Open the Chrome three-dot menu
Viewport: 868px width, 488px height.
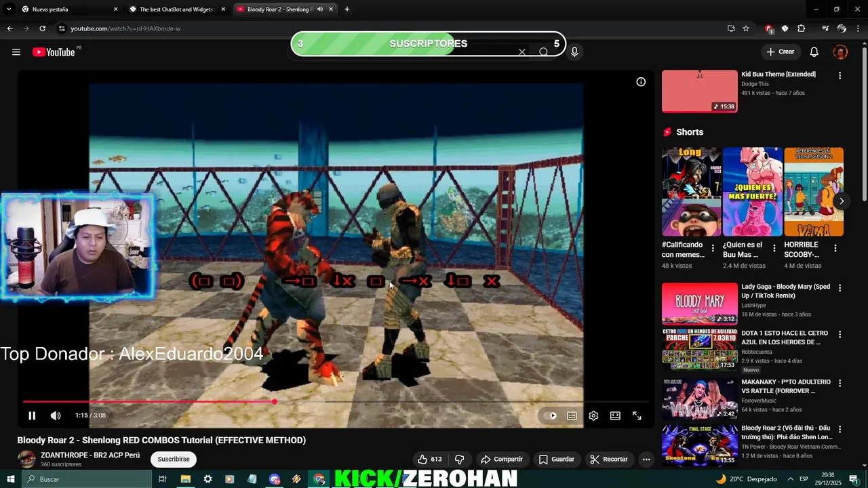pyautogui.click(x=859, y=28)
